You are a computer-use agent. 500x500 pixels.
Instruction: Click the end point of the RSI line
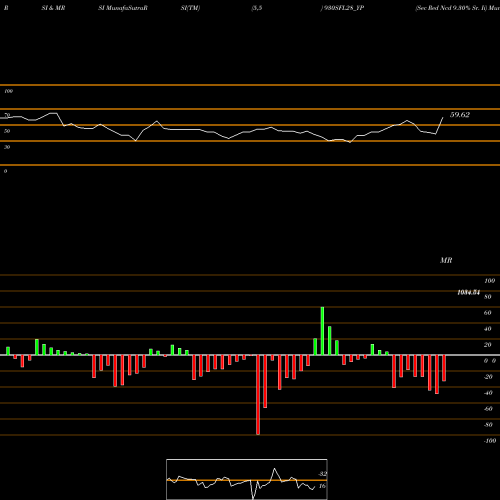[443, 117]
